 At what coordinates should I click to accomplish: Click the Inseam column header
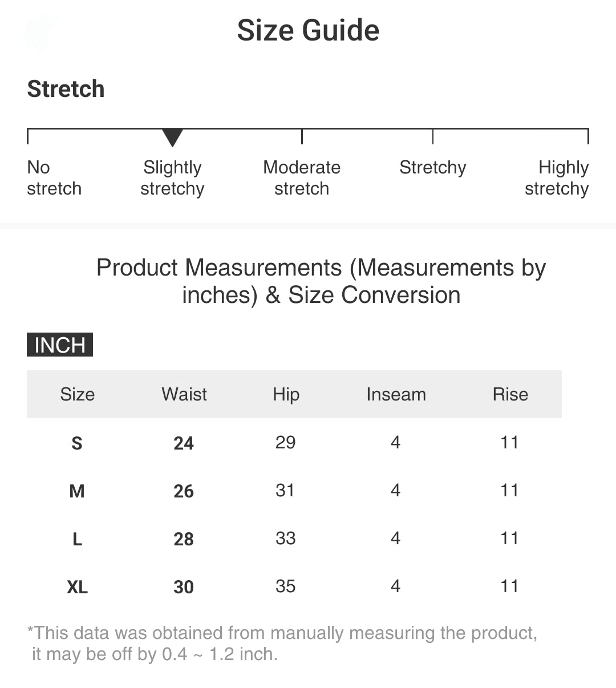pyautogui.click(x=396, y=394)
